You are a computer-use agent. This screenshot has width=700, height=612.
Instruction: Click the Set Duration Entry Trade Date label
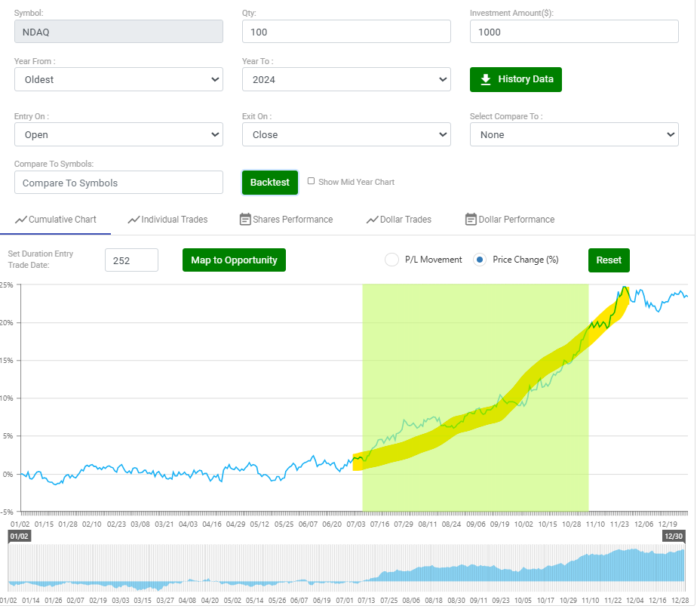click(41, 261)
